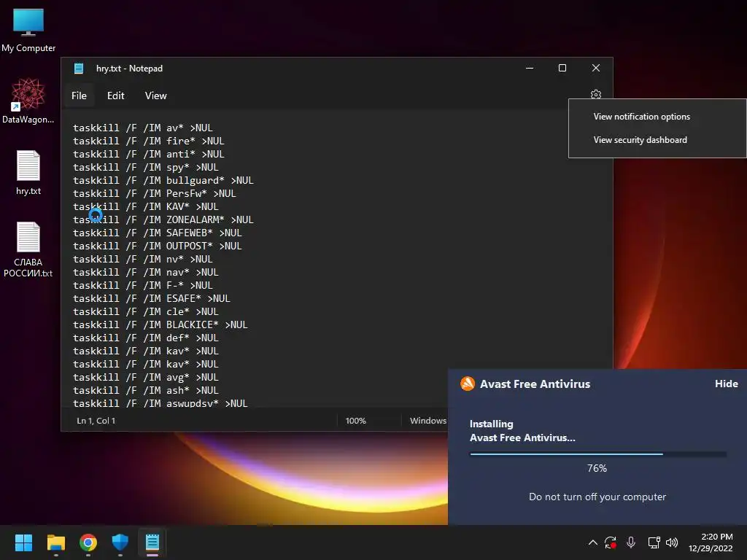Click the line with aswupdsv* >NUL
This screenshot has width=747, height=560.
[x=160, y=402]
